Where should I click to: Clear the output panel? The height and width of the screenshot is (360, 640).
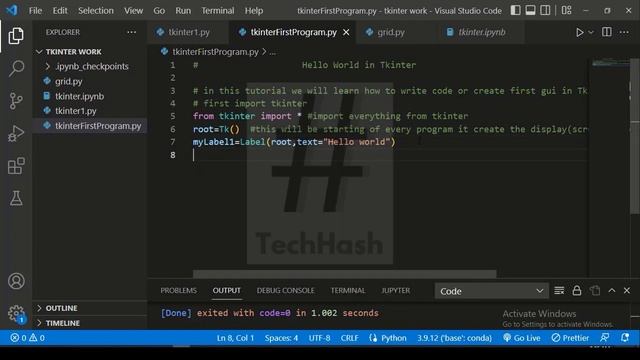tap(559, 291)
